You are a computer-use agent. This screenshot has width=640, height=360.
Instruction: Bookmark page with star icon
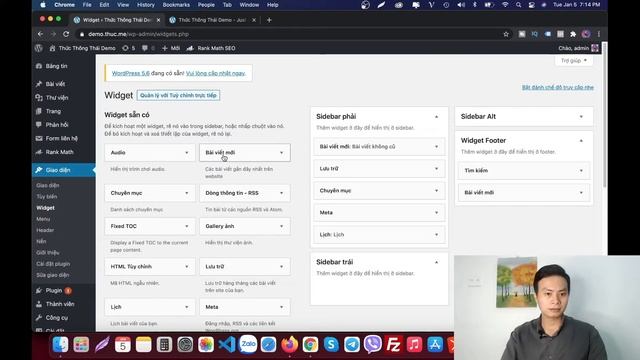click(x=506, y=34)
